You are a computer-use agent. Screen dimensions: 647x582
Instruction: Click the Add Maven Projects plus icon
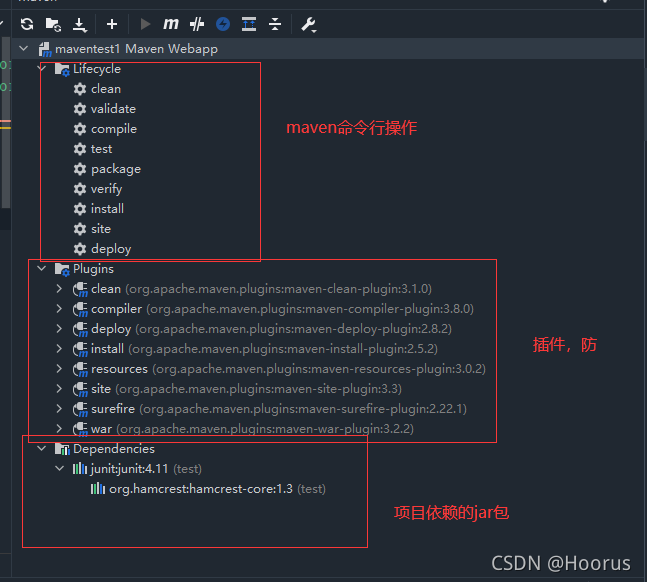click(x=112, y=24)
